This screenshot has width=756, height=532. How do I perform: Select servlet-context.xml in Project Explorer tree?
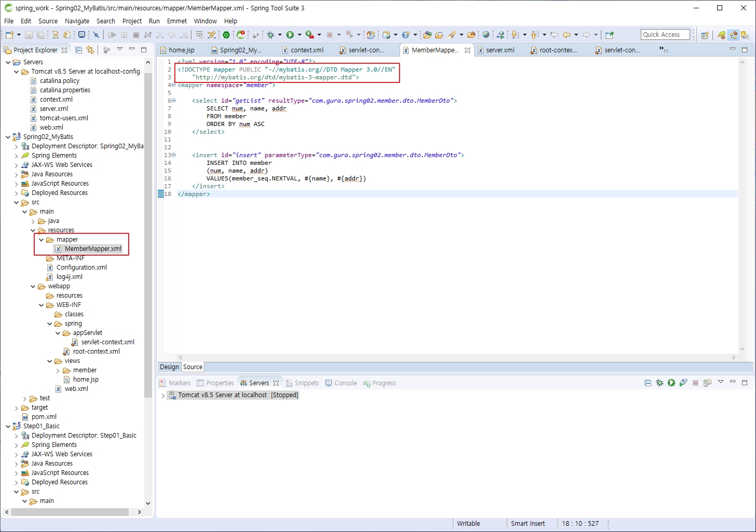pos(107,342)
